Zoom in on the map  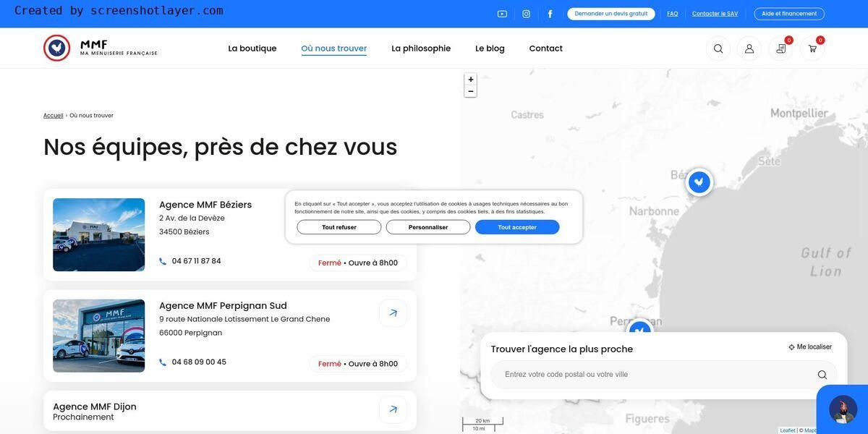(470, 80)
